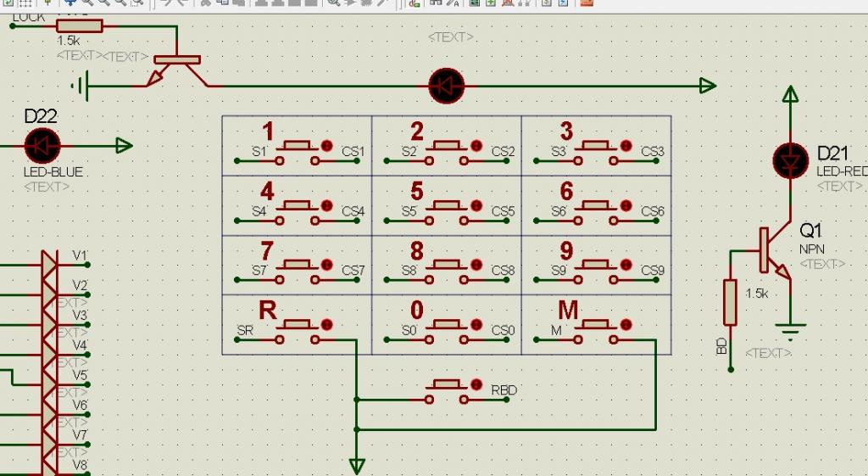
Task: Select the Q1 NPN transistor symbol
Action: click(x=776, y=250)
